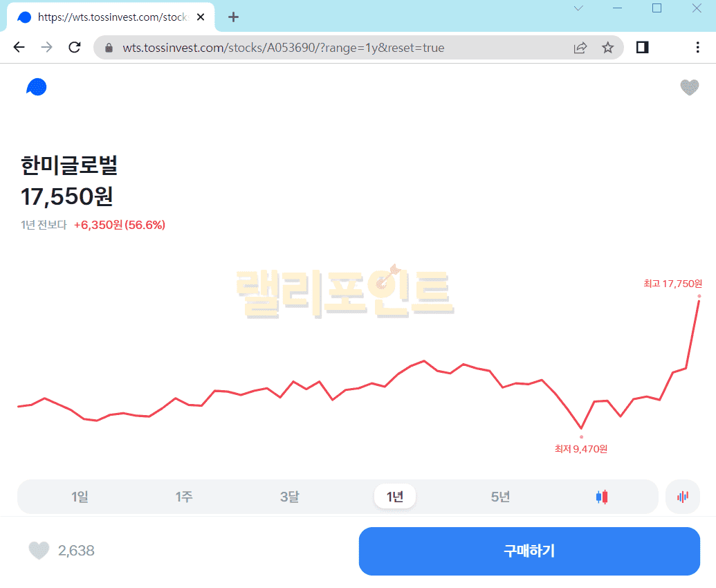Go back using browser back arrow
Image resolution: width=716 pixels, height=588 pixels.
(x=19, y=47)
